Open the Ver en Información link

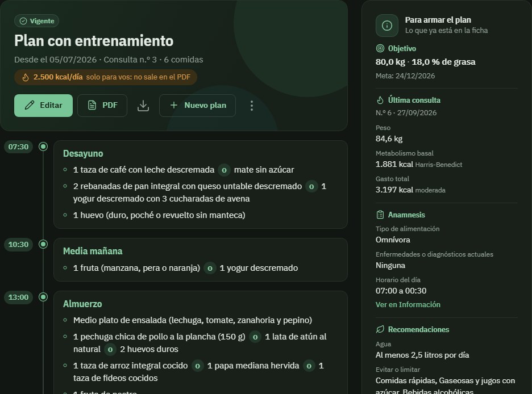tap(408, 304)
